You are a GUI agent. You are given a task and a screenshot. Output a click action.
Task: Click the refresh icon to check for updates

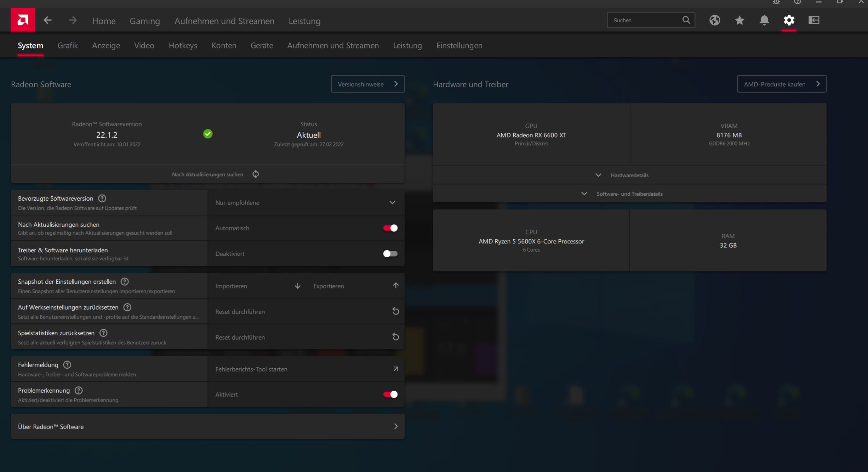(256, 174)
